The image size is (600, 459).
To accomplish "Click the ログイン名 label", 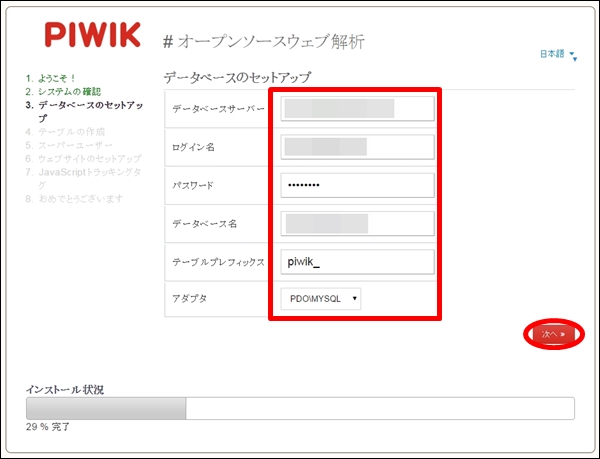I will coord(193,147).
